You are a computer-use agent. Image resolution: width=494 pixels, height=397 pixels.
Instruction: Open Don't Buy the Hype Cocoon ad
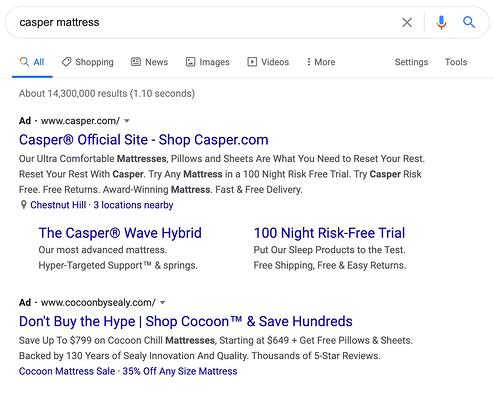(x=186, y=322)
